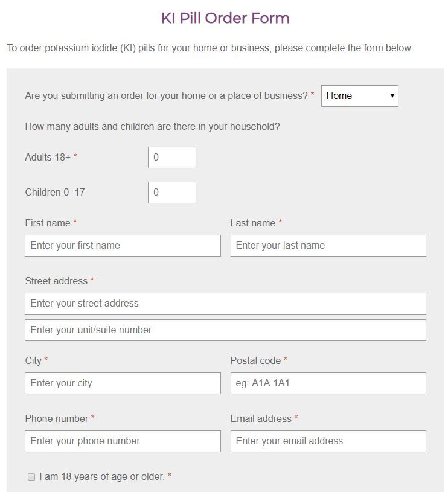This screenshot has width=448, height=492.
Task: Focus the first name input field
Action: pos(123,246)
